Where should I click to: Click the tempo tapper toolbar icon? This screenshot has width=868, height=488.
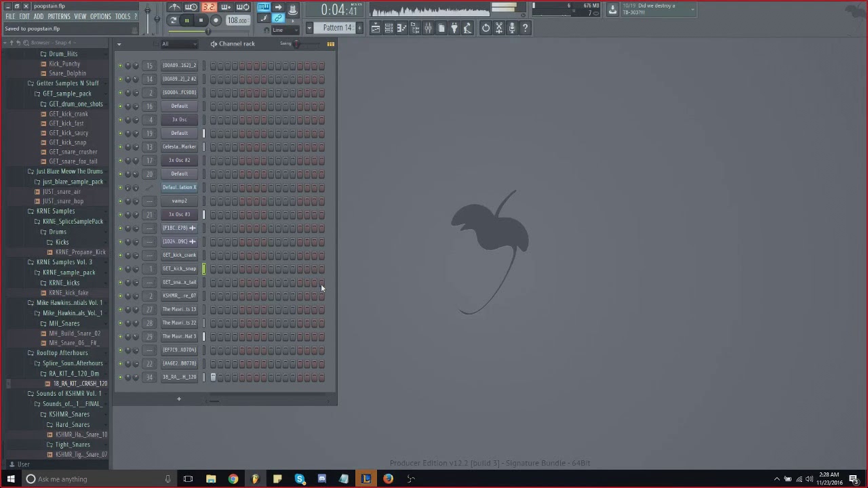tap(467, 28)
